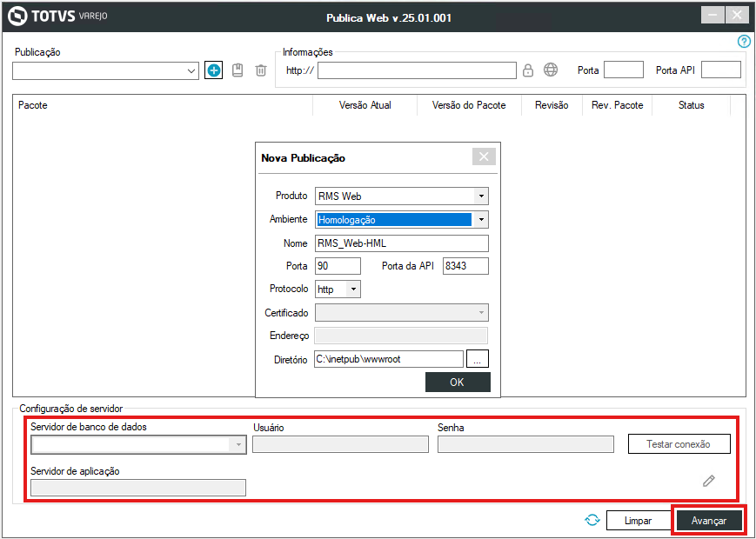Click the trash delete publication icon
The image size is (756, 539).
point(261,70)
